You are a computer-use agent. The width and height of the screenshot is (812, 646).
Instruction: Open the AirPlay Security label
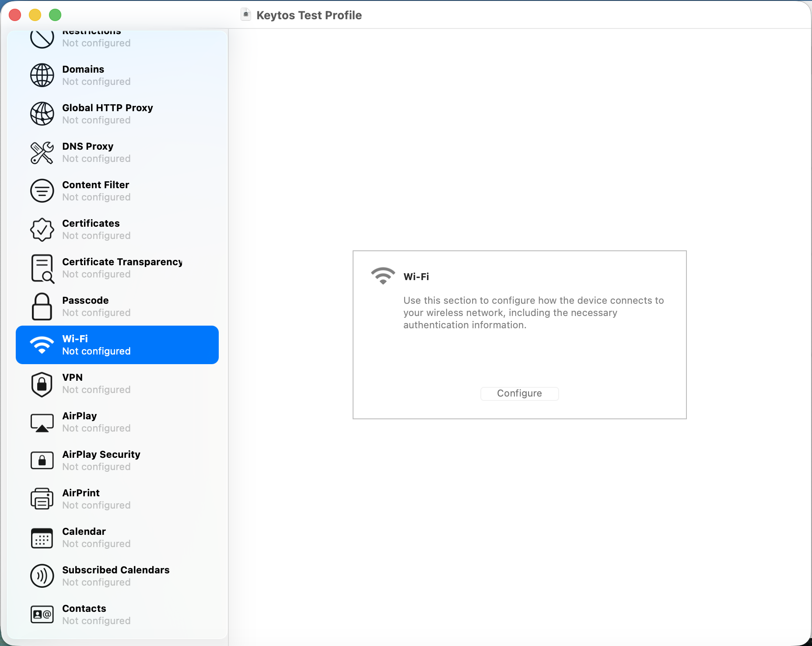[x=101, y=454]
